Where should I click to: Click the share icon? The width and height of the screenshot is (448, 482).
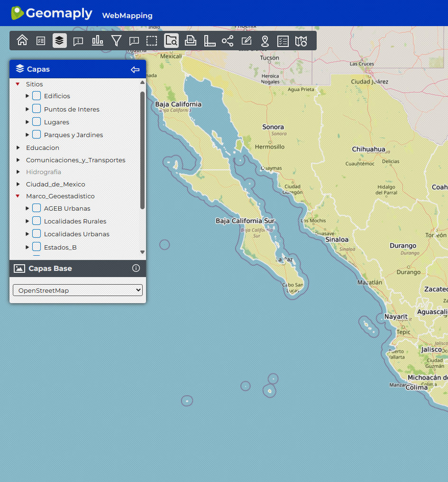(228, 40)
